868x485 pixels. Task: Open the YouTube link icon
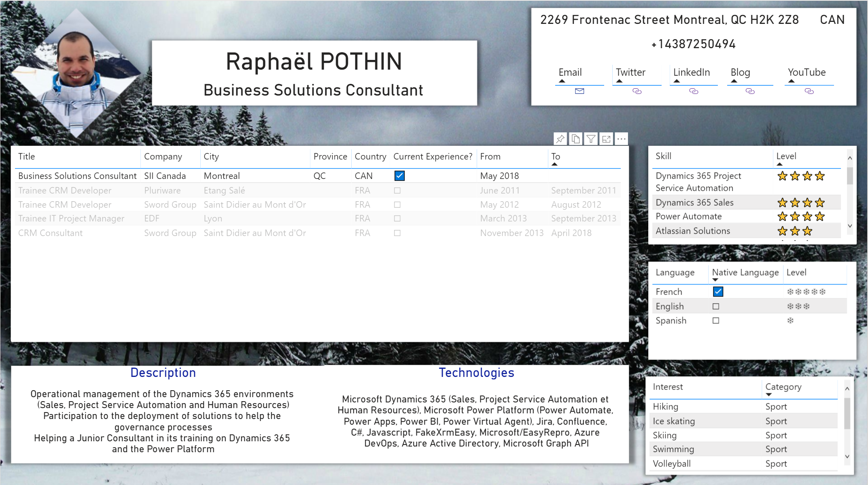(809, 91)
